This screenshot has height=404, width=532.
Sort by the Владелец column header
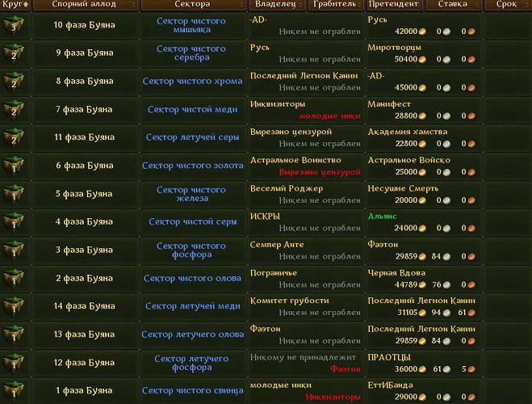(275, 5)
